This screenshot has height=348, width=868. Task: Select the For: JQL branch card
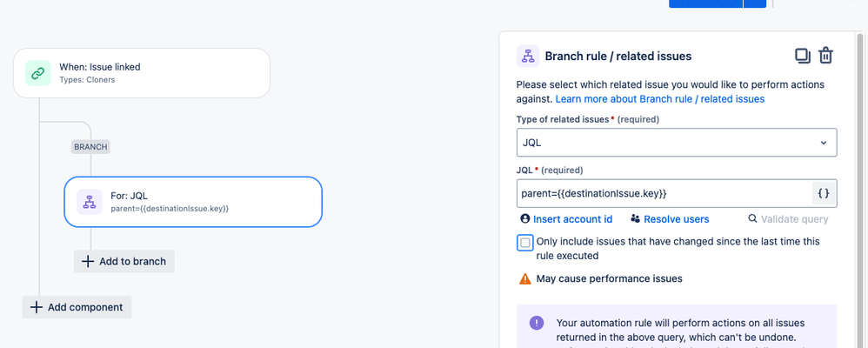pos(193,202)
